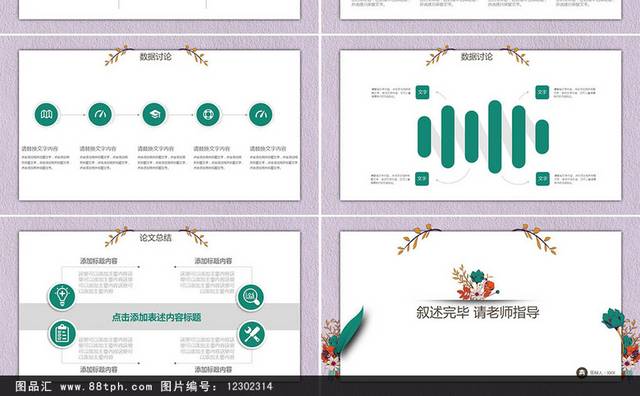
Task: Click 数据讨论 title on timeline slide
Action: click(156, 57)
